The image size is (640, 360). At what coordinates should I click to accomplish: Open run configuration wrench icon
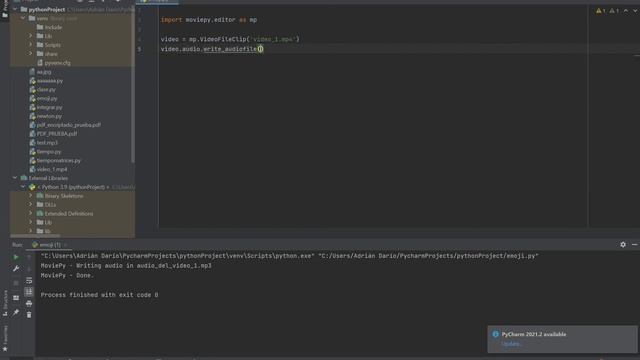pos(16,269)
